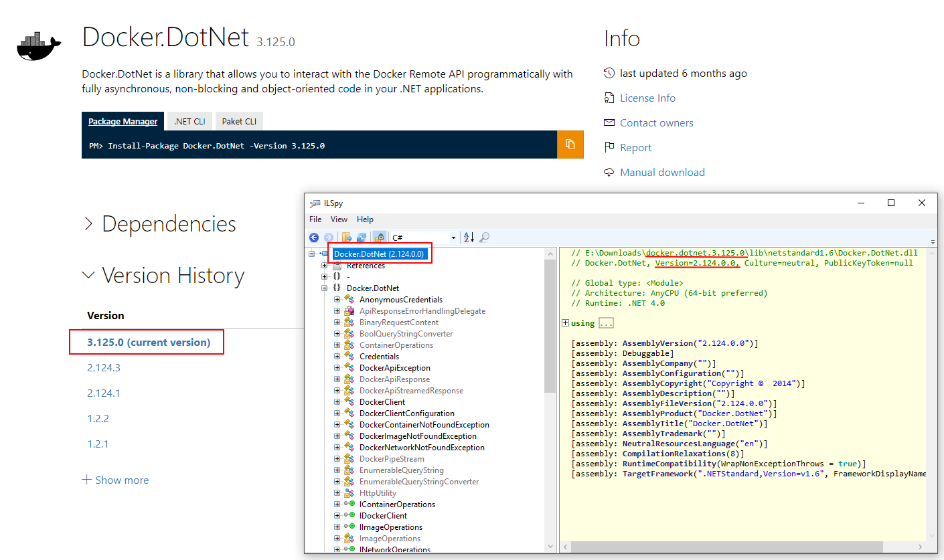Screen dimensions: 944x560
Task: Click the Open from GAC icon
Action: 379,237
